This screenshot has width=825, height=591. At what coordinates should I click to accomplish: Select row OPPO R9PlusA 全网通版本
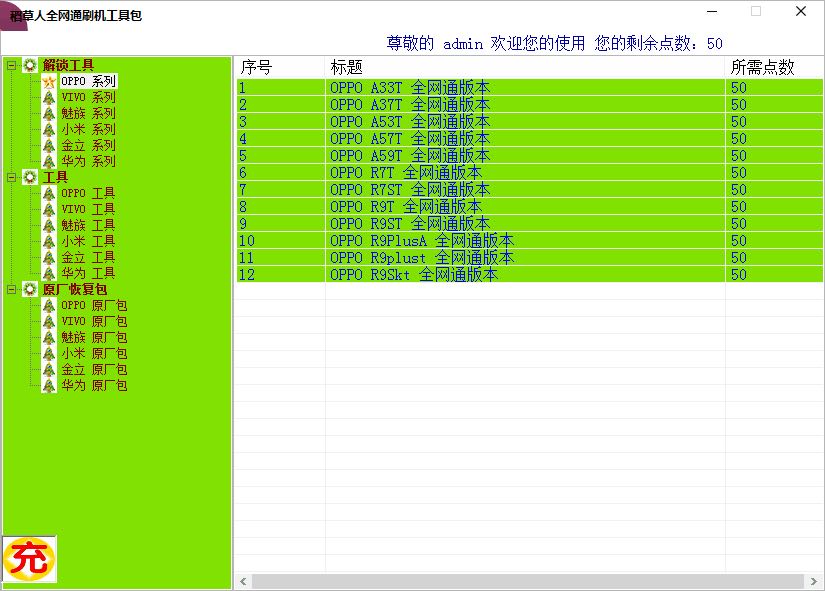point(530,241)
